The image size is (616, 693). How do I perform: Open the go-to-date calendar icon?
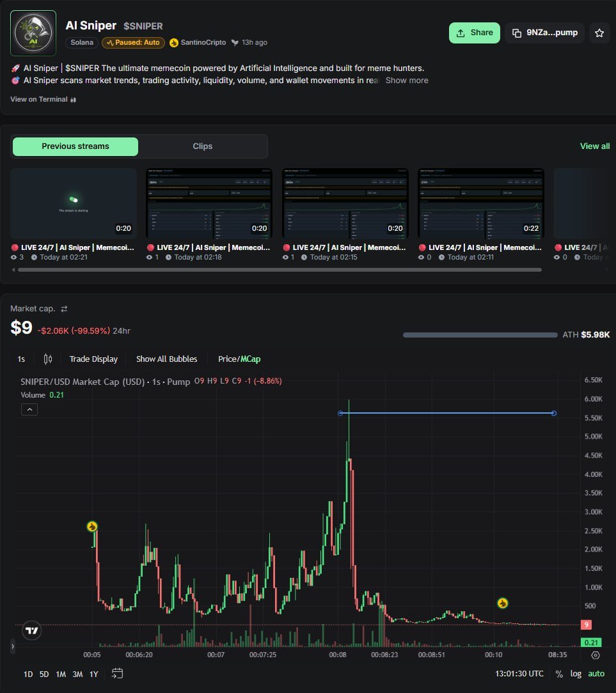[117, 674]
